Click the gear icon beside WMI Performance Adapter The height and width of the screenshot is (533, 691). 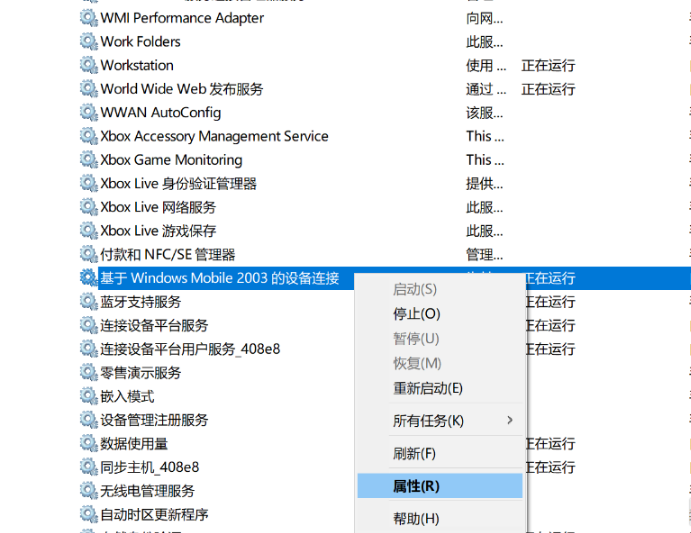coord(89,18)
